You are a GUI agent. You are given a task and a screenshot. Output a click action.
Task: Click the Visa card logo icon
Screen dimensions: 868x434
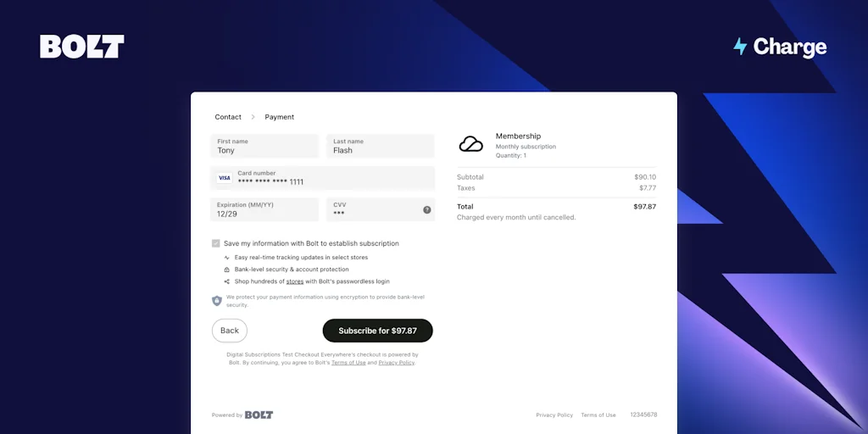[x=224, y=178]
